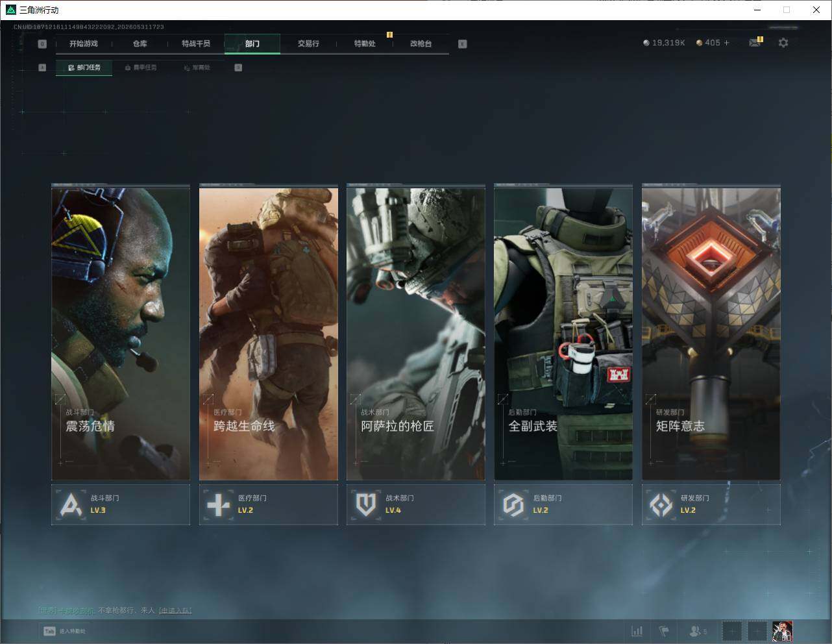
Task: Open the 改枪台 tab
Action: coord(421,43)
